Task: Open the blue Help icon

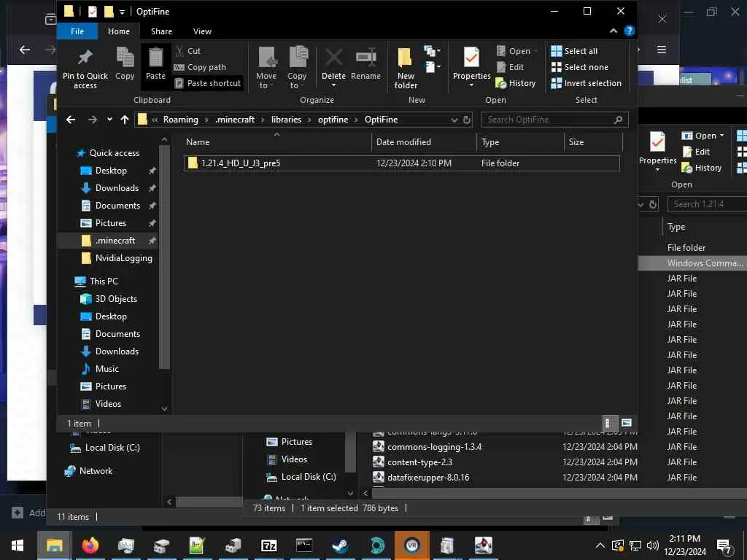Action: pyautogui.click(x=630, y=31)
